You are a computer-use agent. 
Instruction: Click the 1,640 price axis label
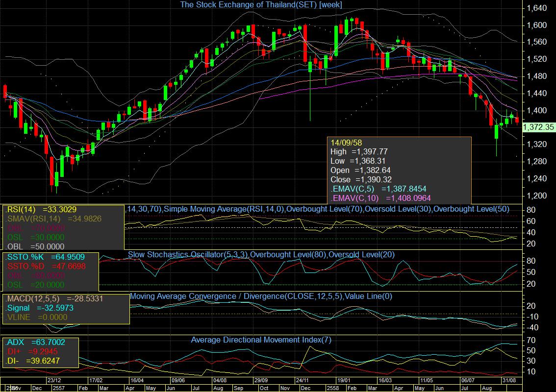tap(537, 8)
